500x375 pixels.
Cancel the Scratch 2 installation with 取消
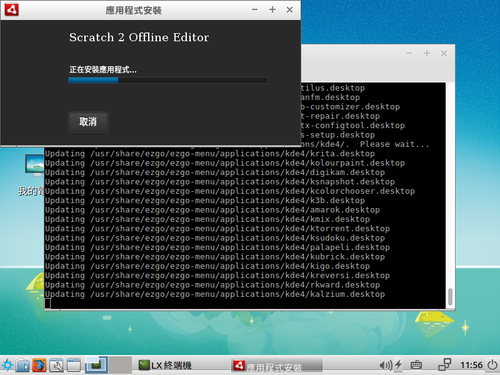(88, 122)
